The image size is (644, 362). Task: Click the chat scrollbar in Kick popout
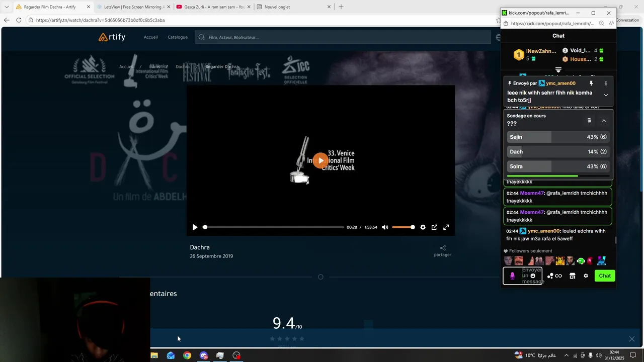(616, 241)
